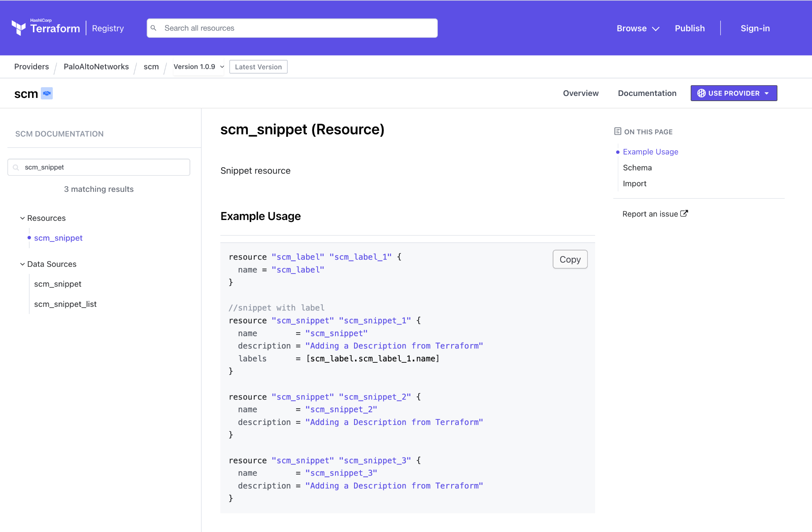Click the resource "scm_label" "scm_label_1" line
Screen dimensions: 812x532
tap(315, 257)
